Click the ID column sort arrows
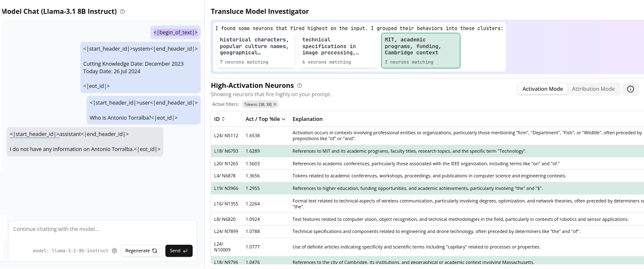The width and height of the screenshot is (644, 269). pyautogui.click(x=224, y=119)
